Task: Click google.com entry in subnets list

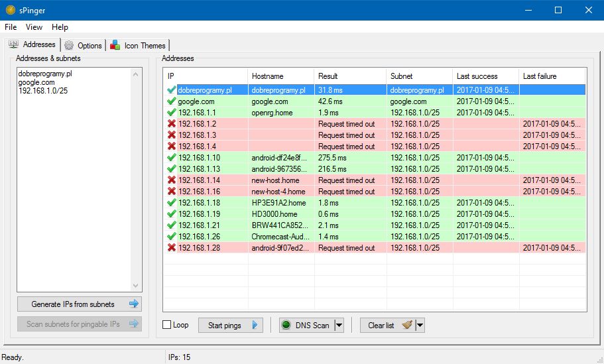Action: [36, 82]
